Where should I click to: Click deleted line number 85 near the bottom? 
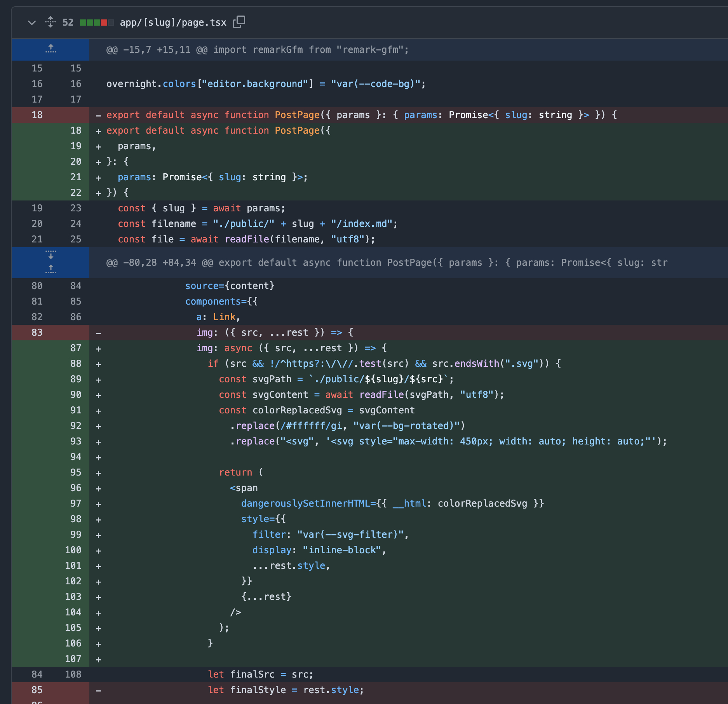[37, 690]
